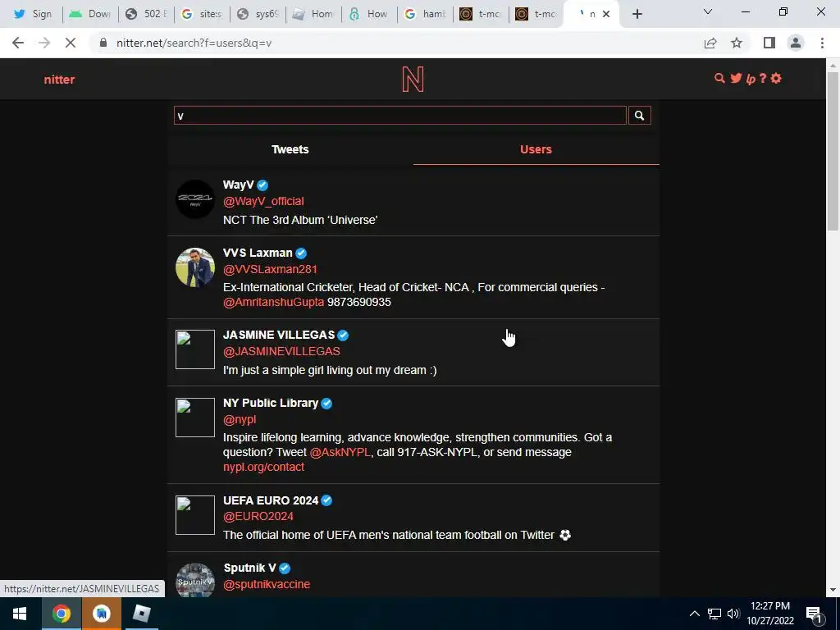
Task: Open the Windows Start menu
Action: coord(20,614)
